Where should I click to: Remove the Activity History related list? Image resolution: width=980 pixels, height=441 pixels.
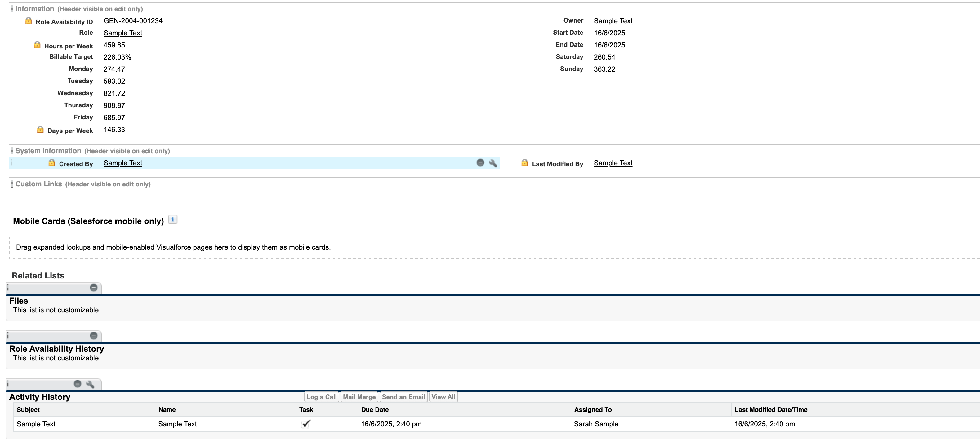click(78, 384)
